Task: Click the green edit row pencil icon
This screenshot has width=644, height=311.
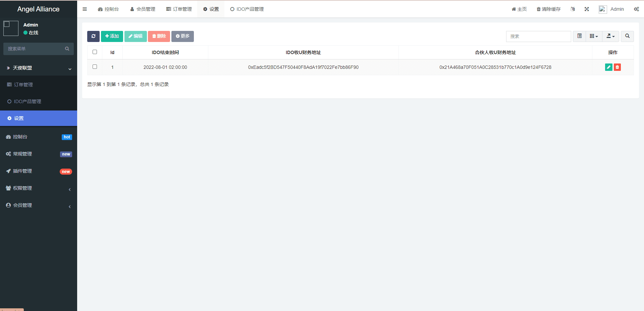Action: [608, 67]
